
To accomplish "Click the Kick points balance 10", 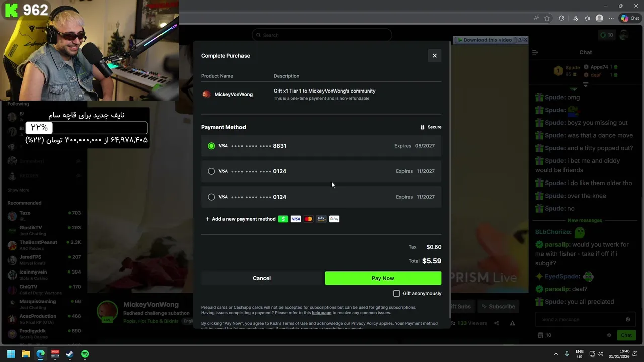I will (607, 35).
